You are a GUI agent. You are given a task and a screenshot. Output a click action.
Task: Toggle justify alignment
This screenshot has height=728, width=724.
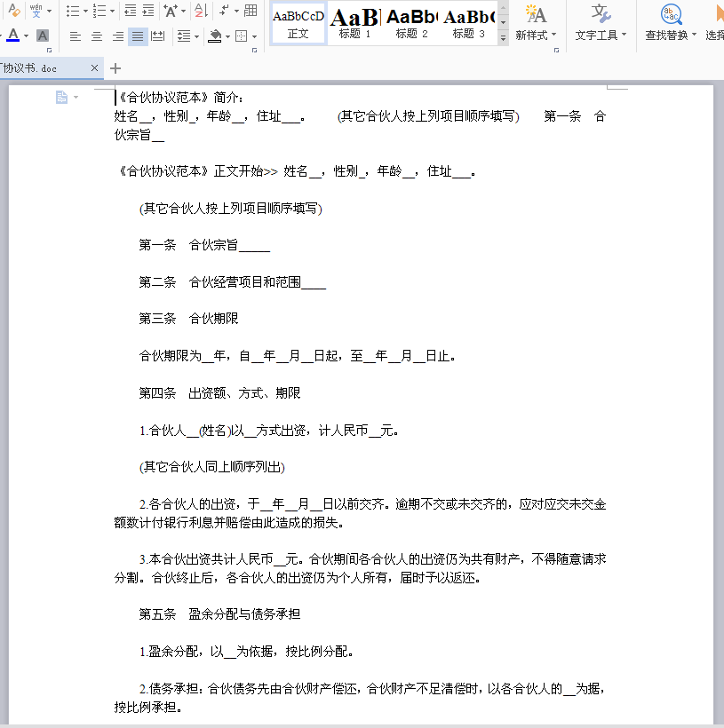(138, 36)
